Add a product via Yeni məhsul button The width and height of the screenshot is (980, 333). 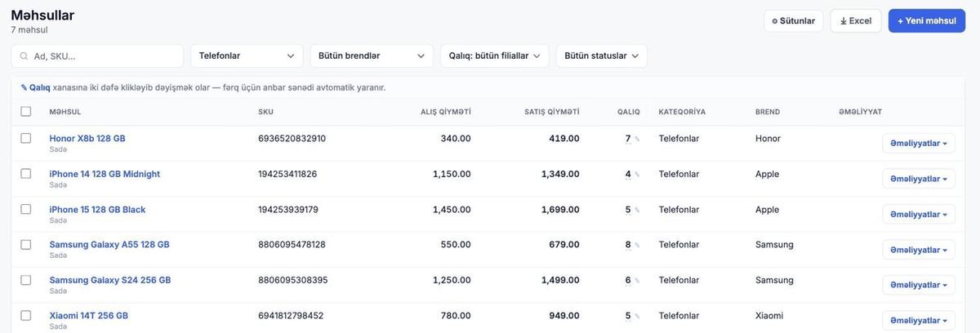pyautogui.click(x=926, y=21)
